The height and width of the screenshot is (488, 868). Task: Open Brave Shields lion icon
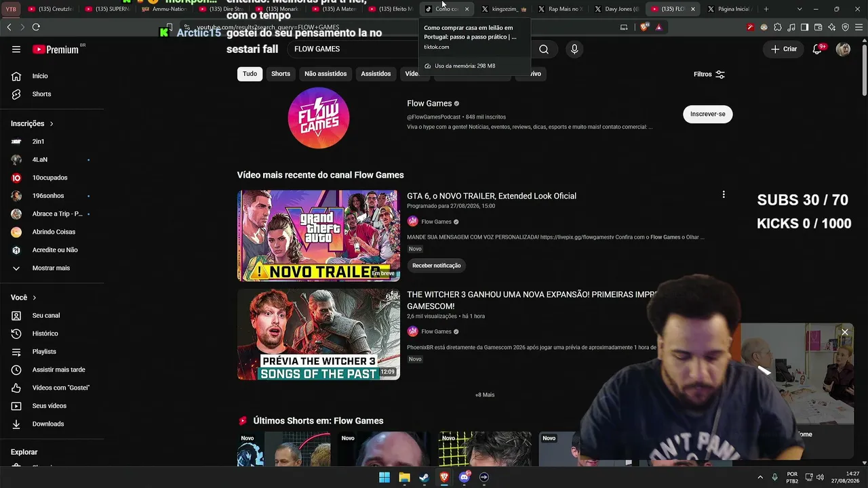[x=644, y=27]
